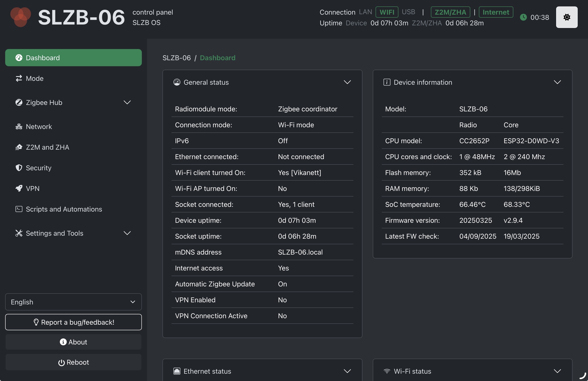The image size is (588, 381).
Task: Click Report a bug/feedback button
Action: pos(73,322)
